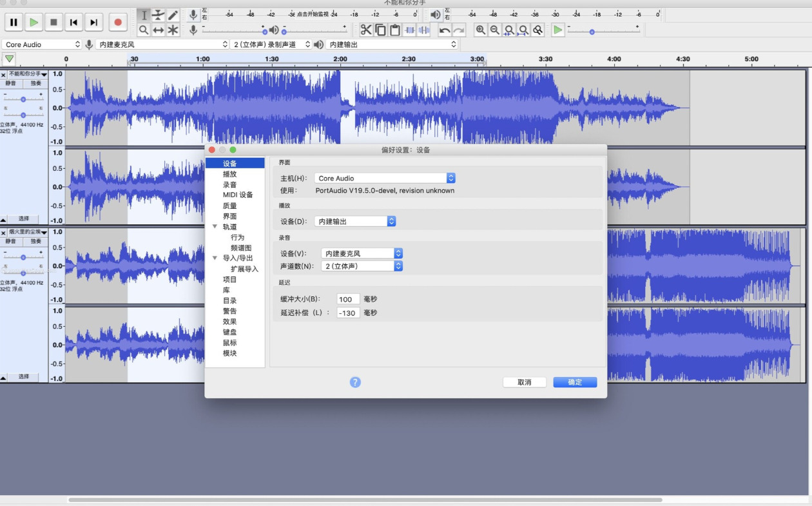The width and height of the screenshot is (812, 506).
Task: Select 键盘 in preferences sidebar
Action: click(x=229, y=332)
